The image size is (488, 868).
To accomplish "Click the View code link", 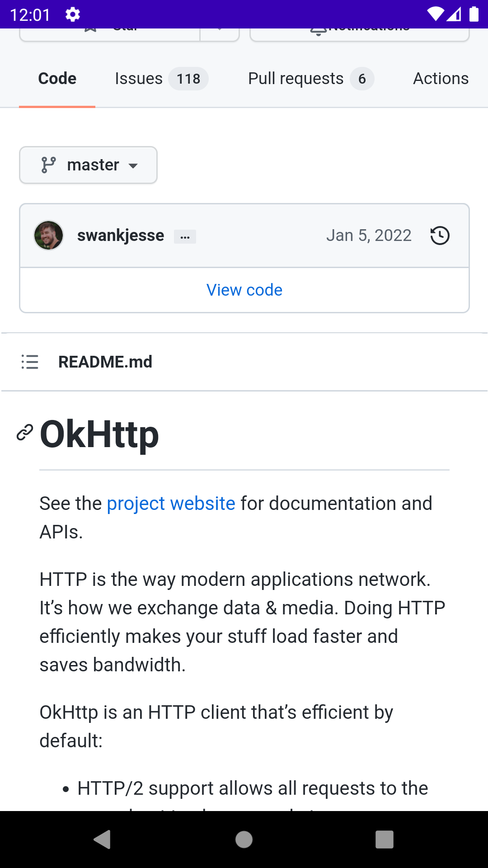I will pyautogui.click(x=244, y=289).
